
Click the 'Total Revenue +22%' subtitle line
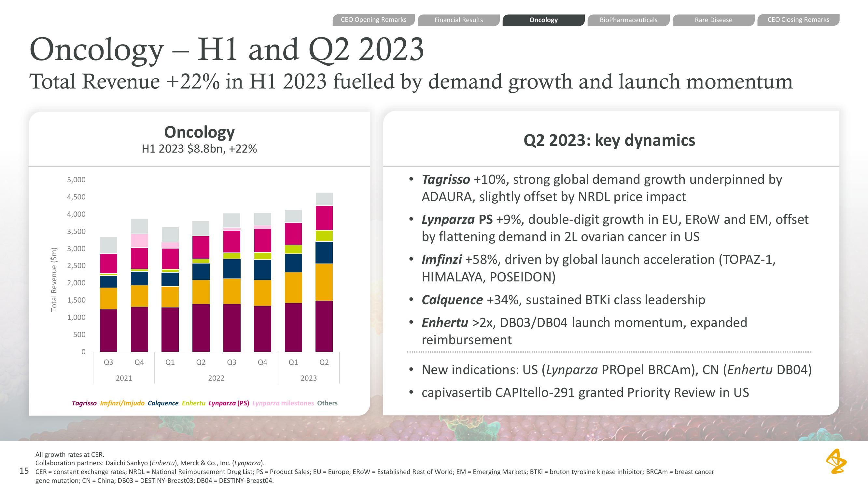pyautogui.click(x=411, y=82)
